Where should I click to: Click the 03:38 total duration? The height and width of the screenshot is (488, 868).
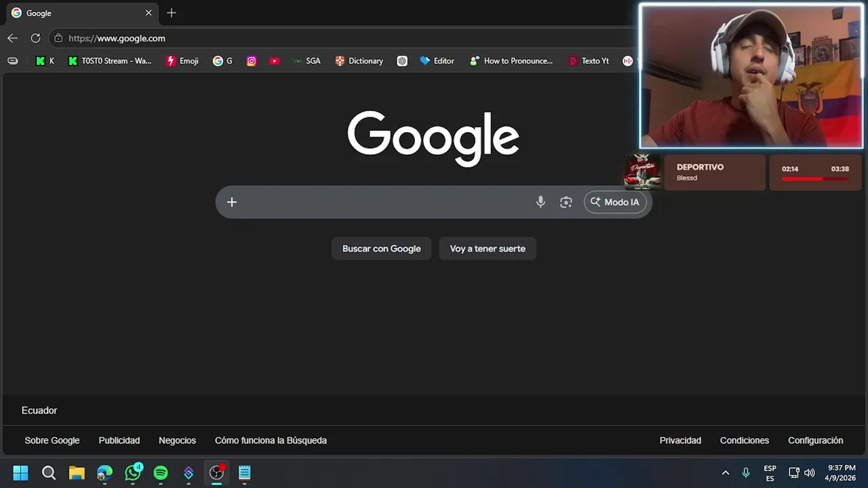click(840, 169)
